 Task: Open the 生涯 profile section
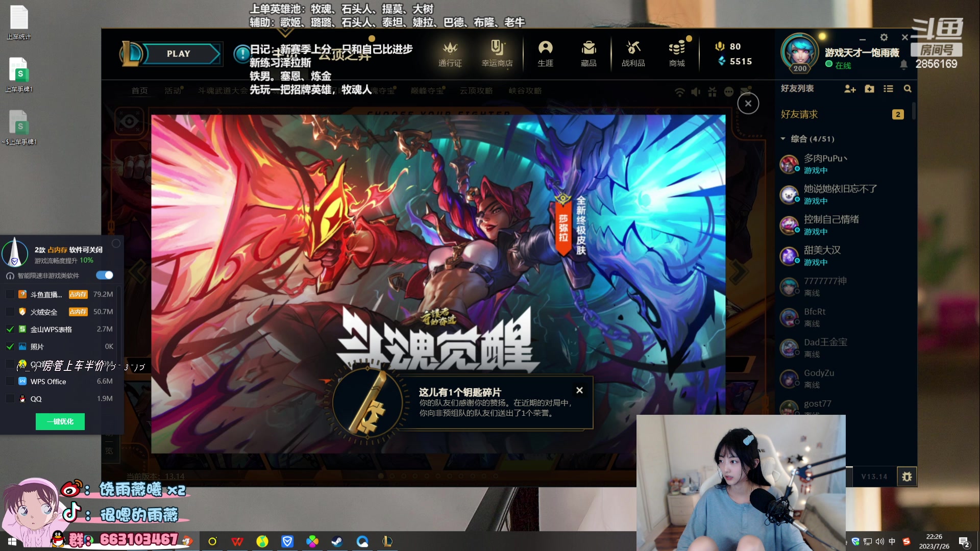coord(545,54)
